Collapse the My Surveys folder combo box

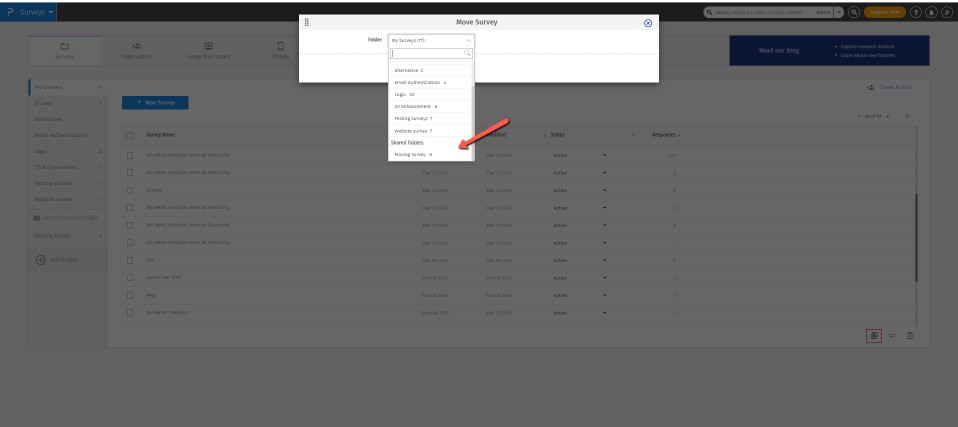click(x=431, y=40)
